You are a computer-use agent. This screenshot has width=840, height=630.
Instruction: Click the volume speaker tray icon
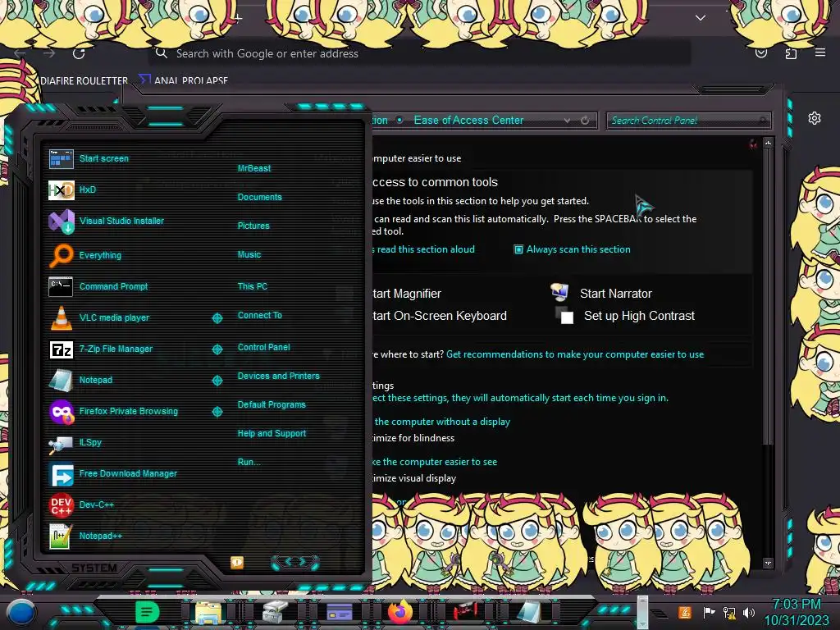(x=750, y=612)
